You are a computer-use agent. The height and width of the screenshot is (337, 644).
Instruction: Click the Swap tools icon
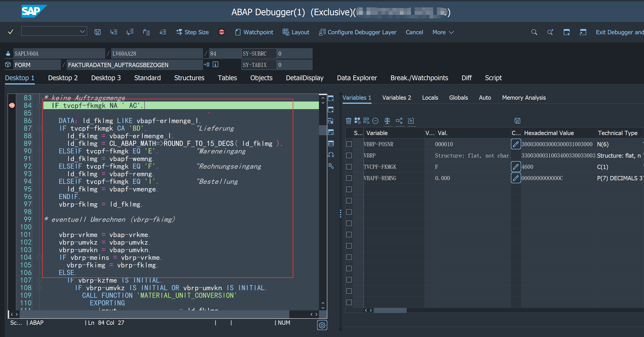coord(331,155)
